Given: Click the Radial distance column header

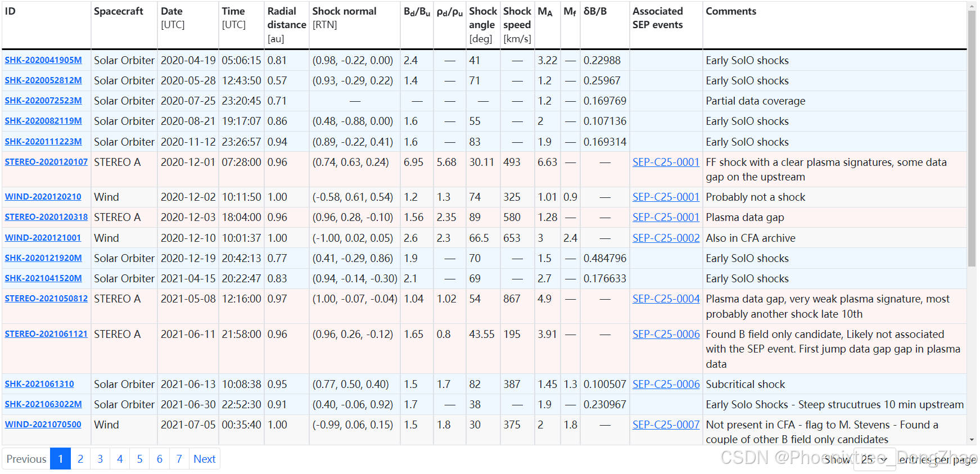Looking at the screenshot, I should pos(287,25).
